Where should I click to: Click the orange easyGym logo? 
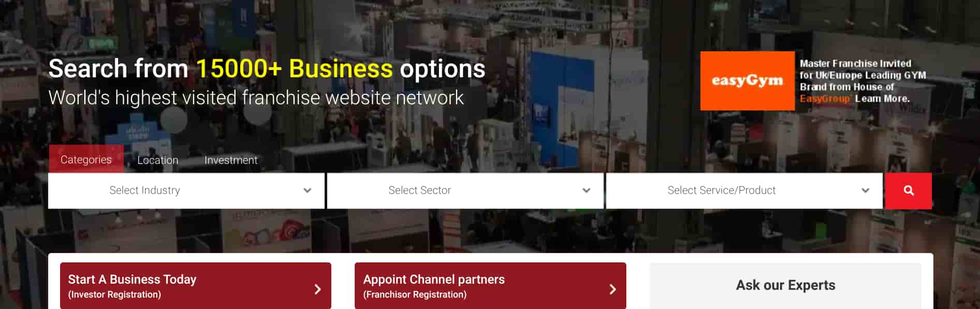click(747, 80)
